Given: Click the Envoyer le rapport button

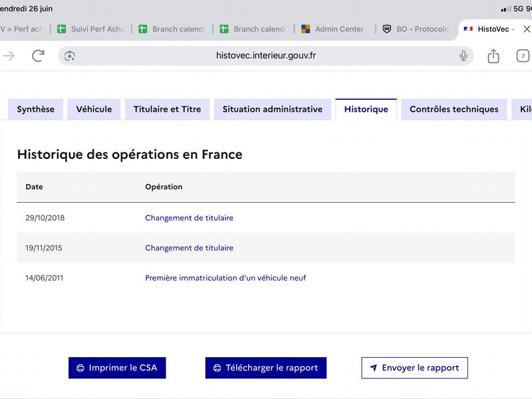Looking at the screenshot, I should click(414, 368).
